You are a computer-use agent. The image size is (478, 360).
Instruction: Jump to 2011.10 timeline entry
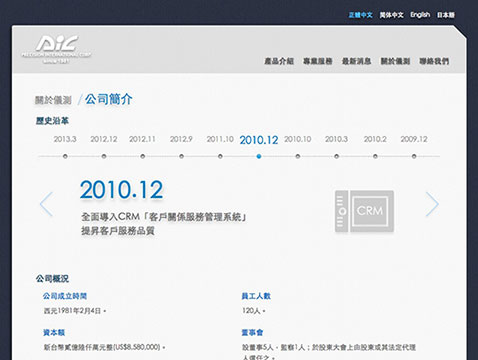(220, 139)
